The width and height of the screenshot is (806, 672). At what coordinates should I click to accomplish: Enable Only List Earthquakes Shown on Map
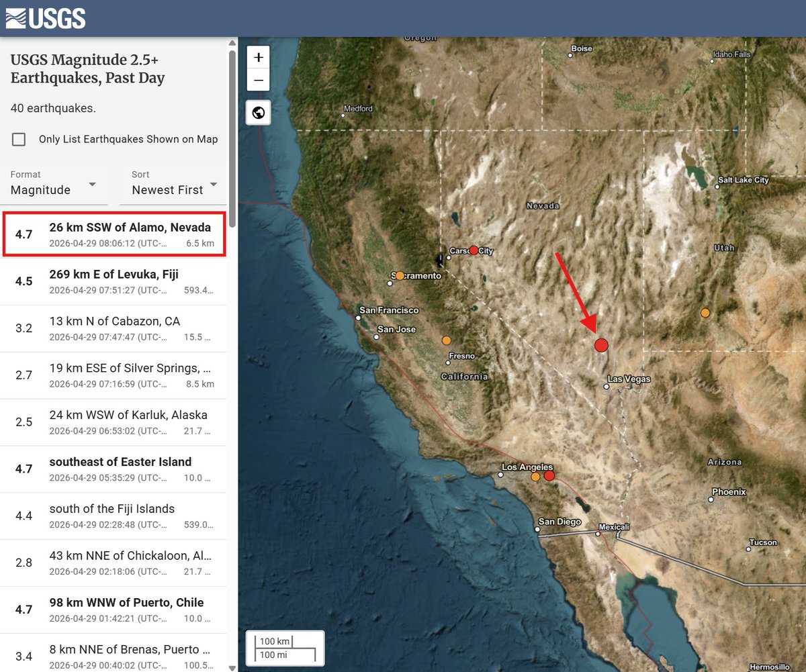tap(19, 139)
